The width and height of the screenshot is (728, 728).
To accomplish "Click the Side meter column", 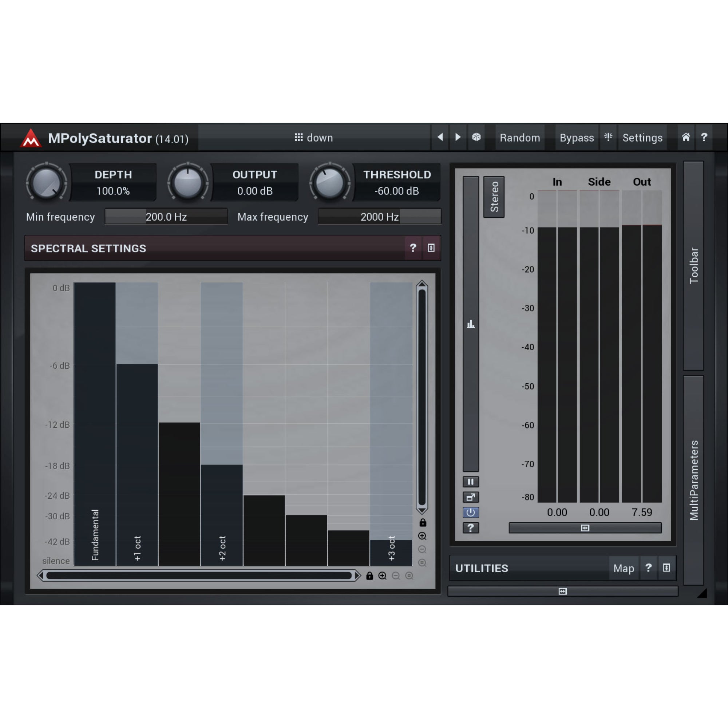I will point(599,346).
